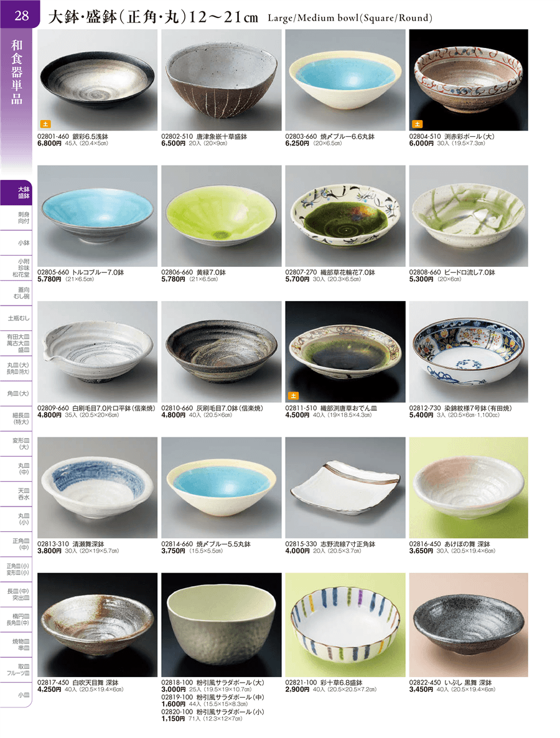Click product code 02805-660 トルコブルー7.0鉢
Image resolution: width=560 pixels, height=738 pixels.
pyautogui.click(x=80, y=273)
